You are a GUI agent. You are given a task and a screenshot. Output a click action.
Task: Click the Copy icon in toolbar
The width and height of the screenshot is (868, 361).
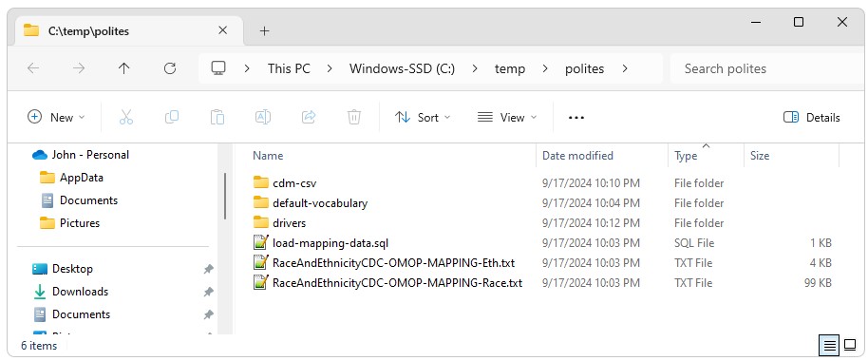pos(172,117)
